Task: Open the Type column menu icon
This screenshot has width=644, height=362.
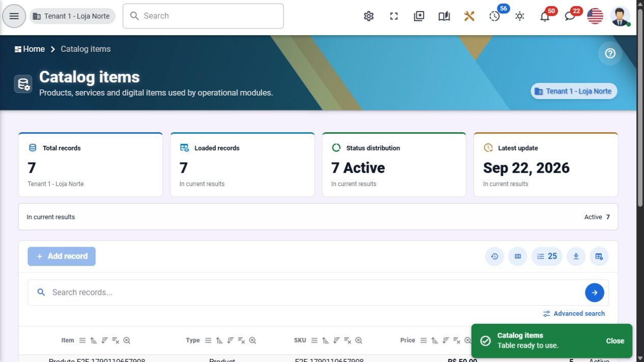Action: 208,341
